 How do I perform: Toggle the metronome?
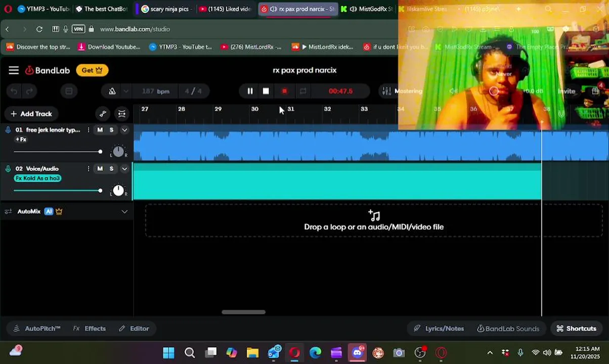pos(112,91)
